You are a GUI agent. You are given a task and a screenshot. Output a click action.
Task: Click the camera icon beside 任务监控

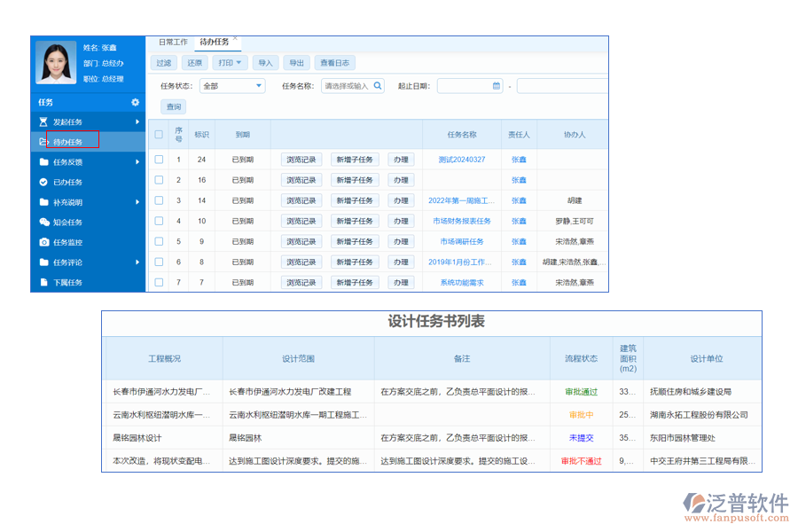pos(43,242)
